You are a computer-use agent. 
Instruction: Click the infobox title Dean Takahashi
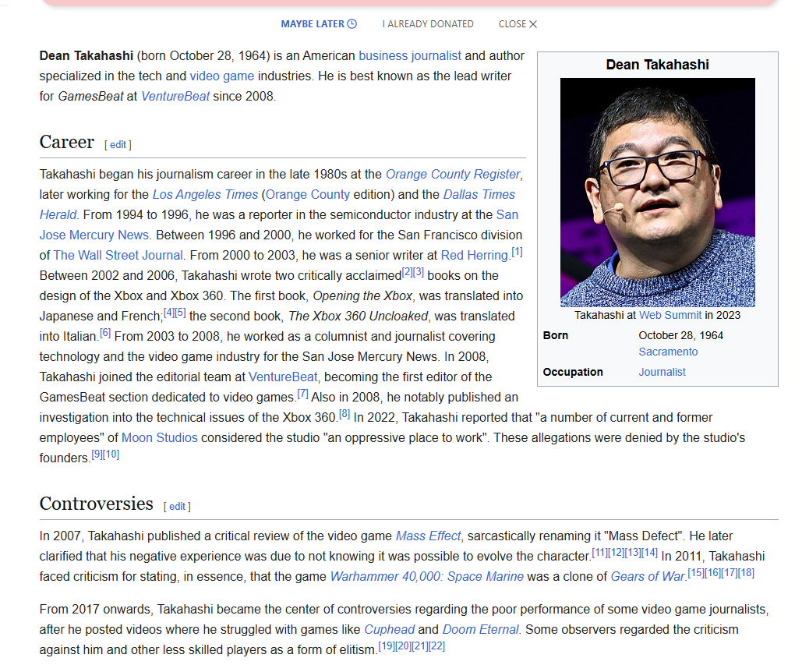(657, 65)
